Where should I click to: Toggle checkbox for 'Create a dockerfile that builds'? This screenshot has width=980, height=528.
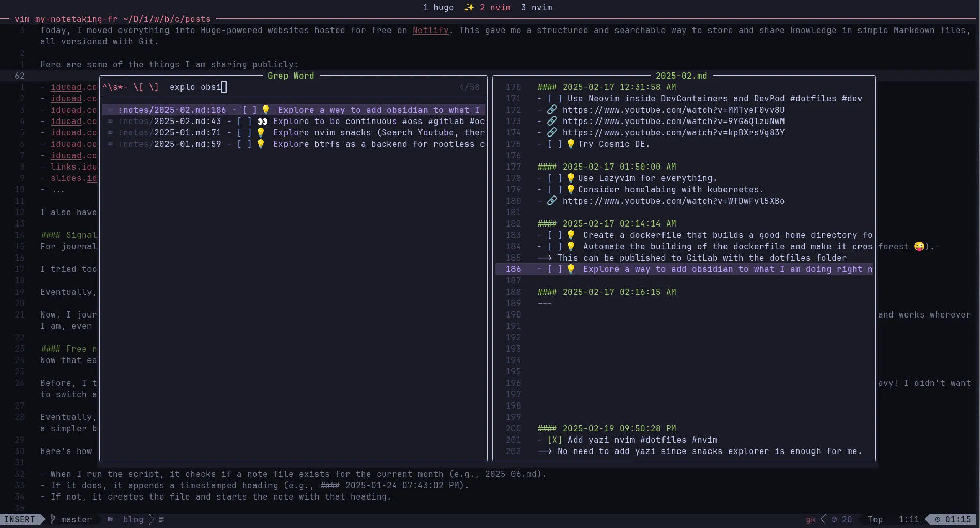(555, 235)
